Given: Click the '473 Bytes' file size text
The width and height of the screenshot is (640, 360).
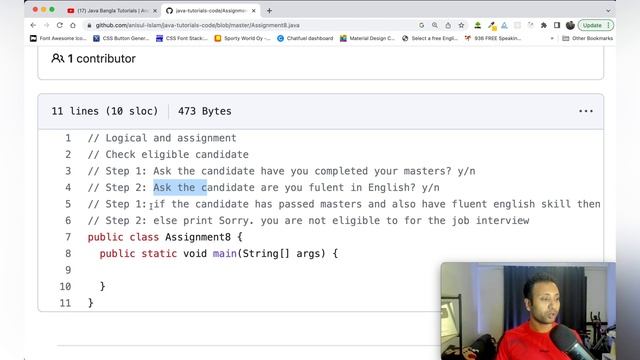Looking at the screenshot, I should click(204, 111).
